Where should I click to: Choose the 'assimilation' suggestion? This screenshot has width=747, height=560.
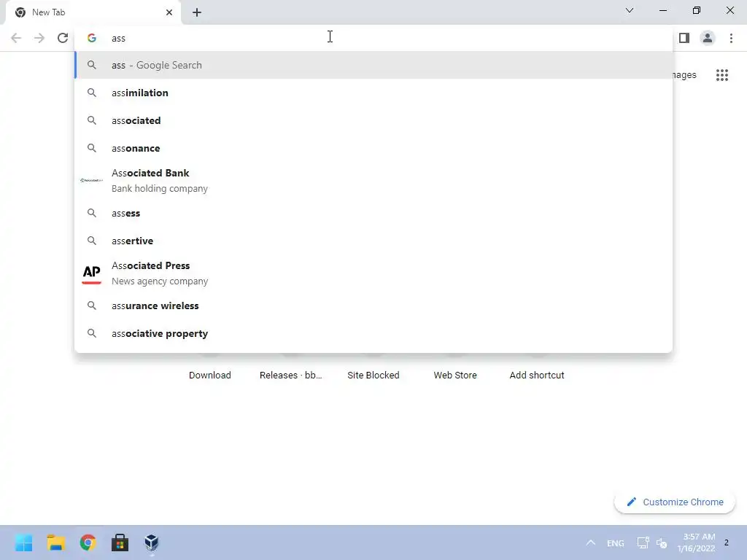click(374, 93)
